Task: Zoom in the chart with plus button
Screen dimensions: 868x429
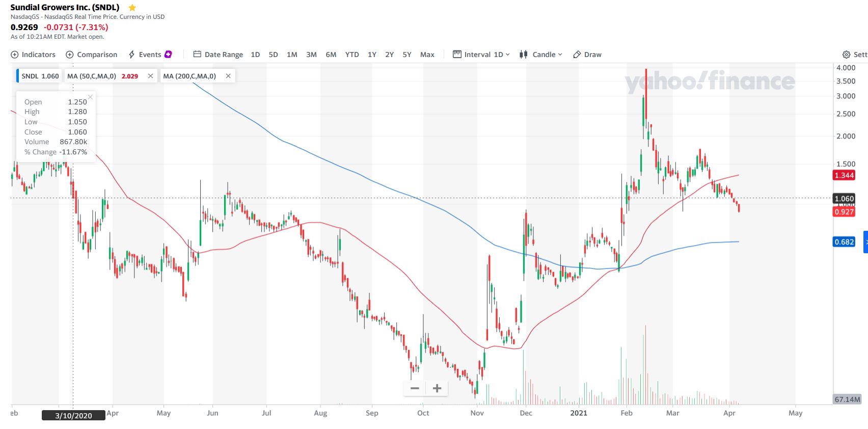Action: [x=437, y=388]
